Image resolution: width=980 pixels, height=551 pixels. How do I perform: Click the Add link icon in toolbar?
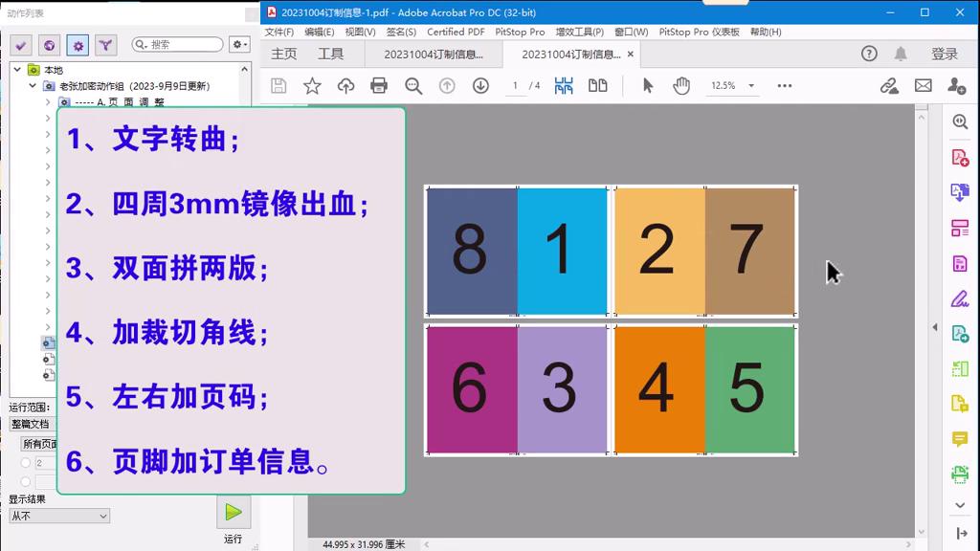point(888,85)
